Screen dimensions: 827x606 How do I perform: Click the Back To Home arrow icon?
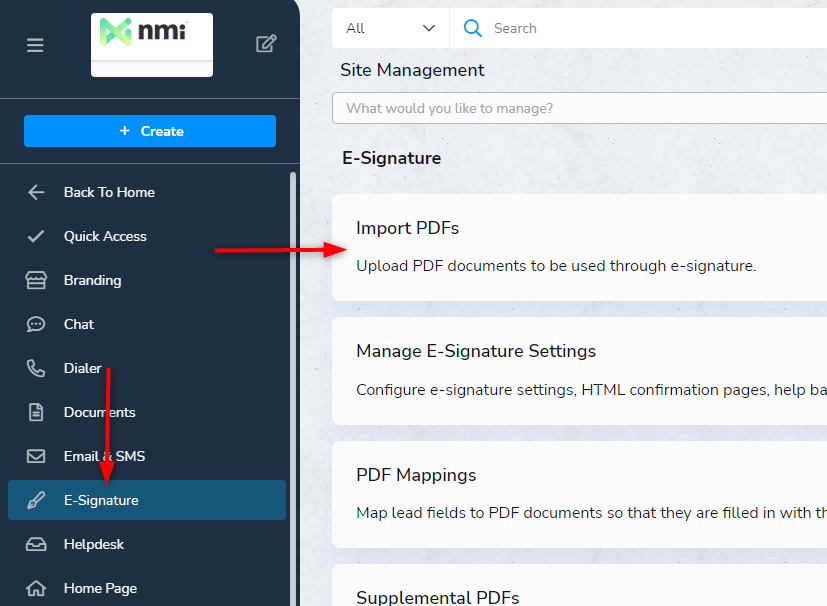click(36, 193)
